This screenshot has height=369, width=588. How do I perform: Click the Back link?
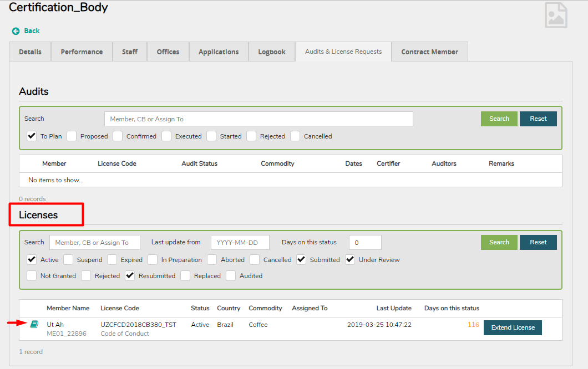[32, 31]
